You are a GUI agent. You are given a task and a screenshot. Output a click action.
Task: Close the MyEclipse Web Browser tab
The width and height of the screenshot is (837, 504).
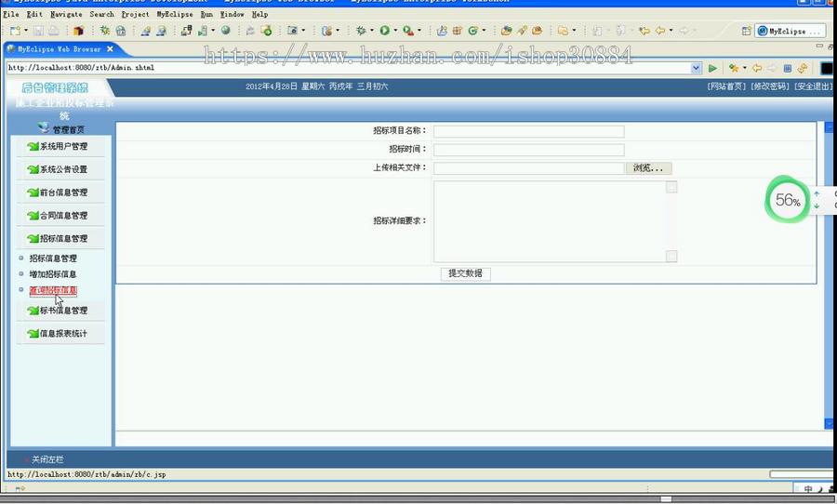tap(110, 48)
